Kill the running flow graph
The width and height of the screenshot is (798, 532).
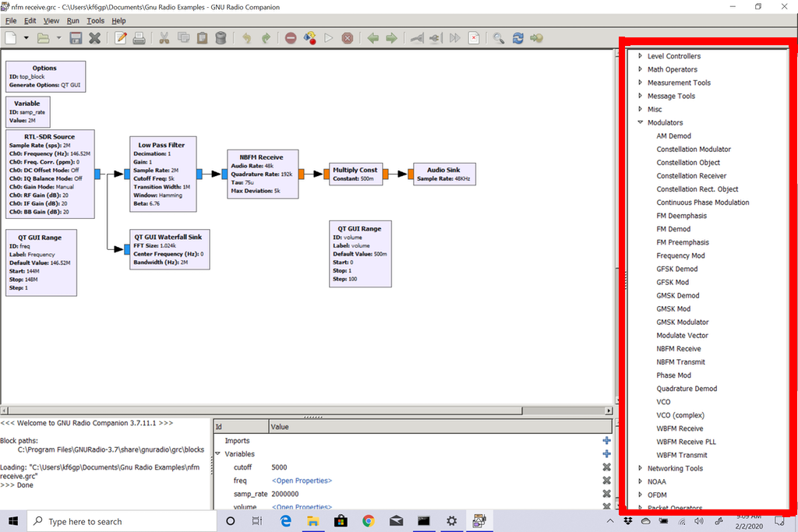(347, 38)
